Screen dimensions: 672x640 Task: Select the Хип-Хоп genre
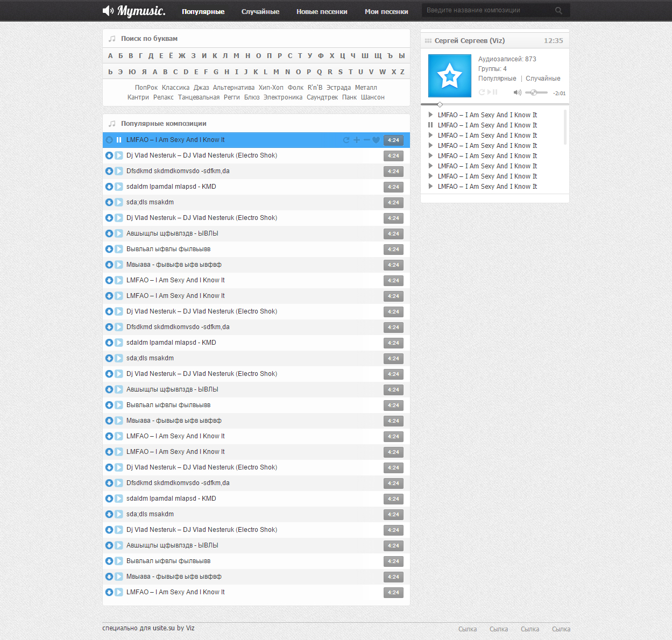pyautogui.click(x=271, y=88)
